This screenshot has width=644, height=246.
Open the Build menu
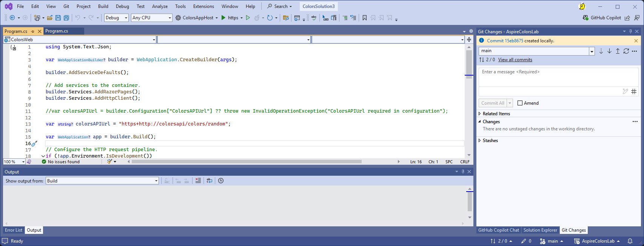point(103,6)
